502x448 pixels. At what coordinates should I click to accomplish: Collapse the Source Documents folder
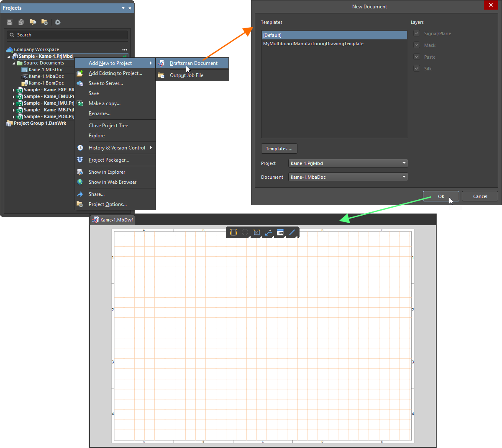[14, 62]
